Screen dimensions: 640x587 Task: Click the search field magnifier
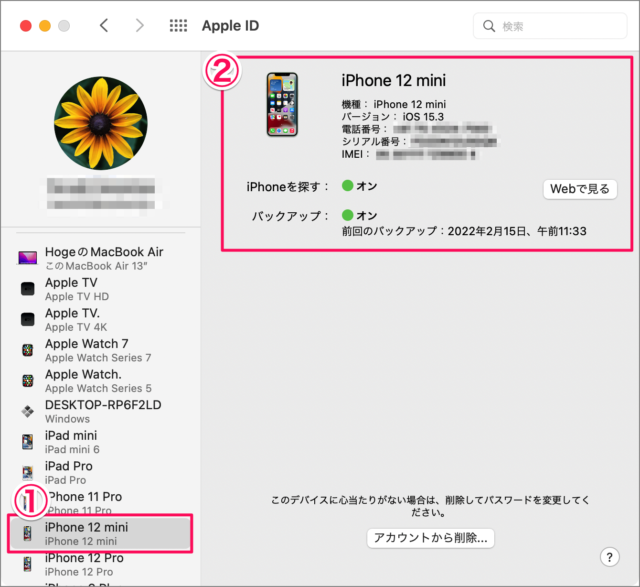tap(489, 26)
